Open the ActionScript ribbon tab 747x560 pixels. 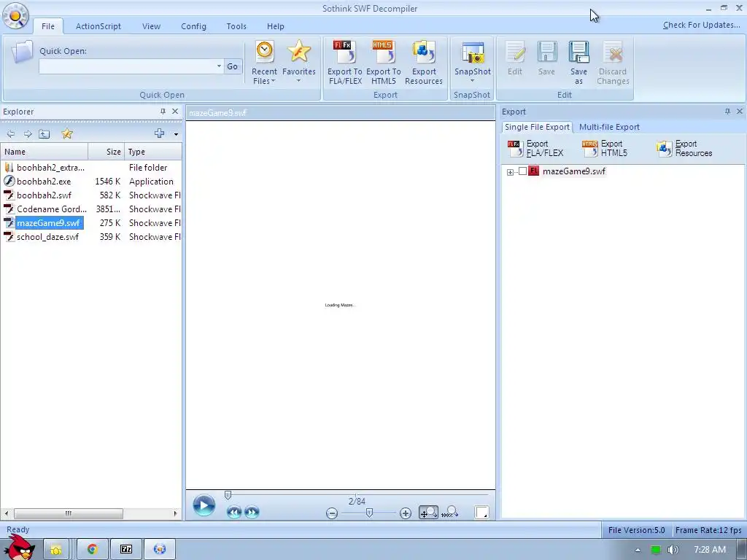98,26
